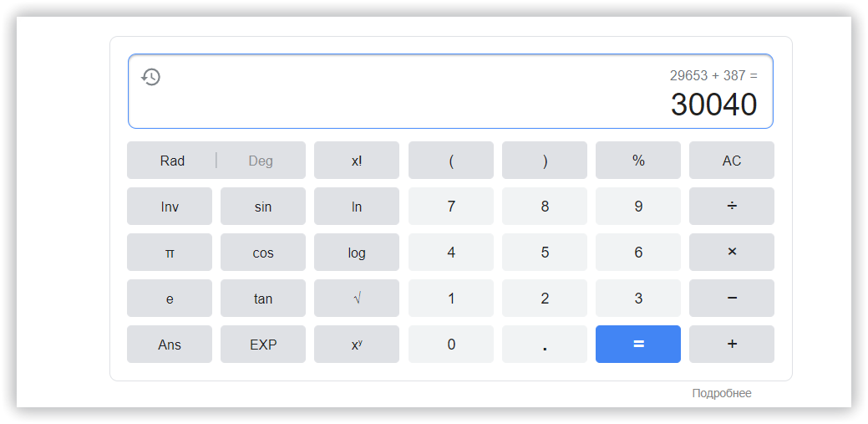Select the multiplication operator key
The height and width of the screenshot is (424, 868).
(731, 253)
